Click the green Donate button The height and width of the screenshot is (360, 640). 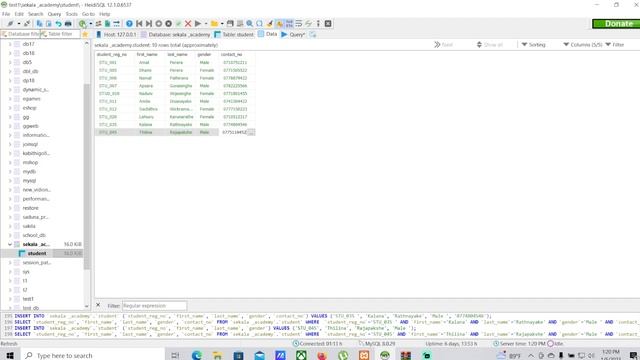tap(616, 24)
